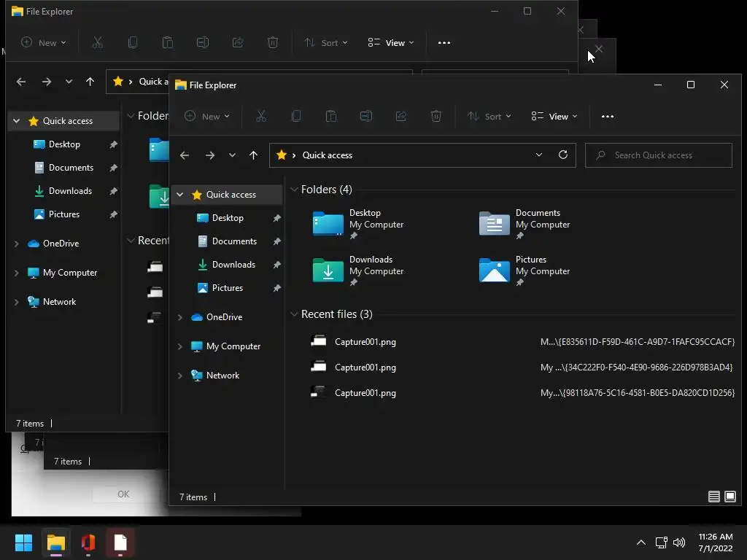
Task: Open network icon in system tray
Action: [661, 542]
